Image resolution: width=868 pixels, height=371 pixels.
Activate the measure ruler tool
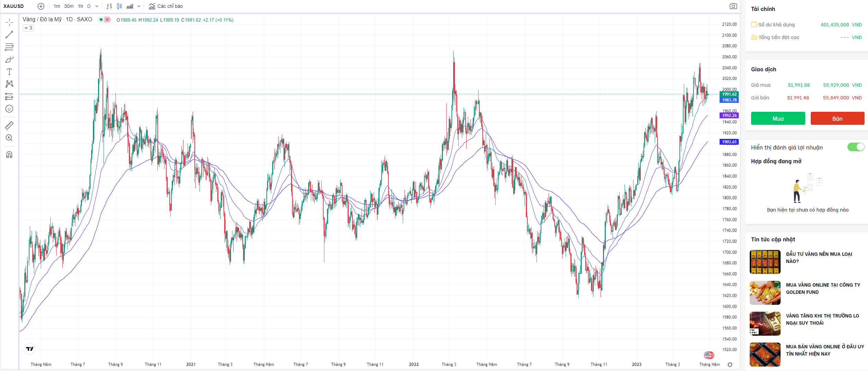[x=9, y=125]
